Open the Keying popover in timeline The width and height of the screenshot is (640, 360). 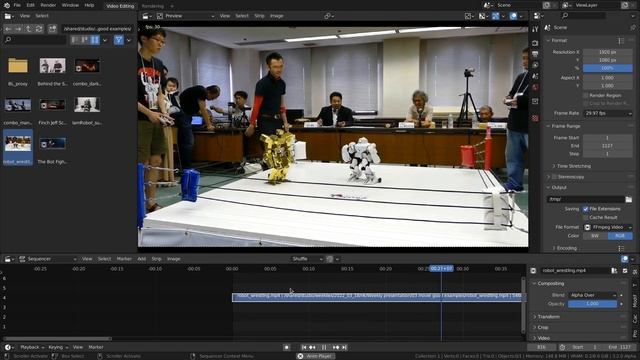[58, 347]
